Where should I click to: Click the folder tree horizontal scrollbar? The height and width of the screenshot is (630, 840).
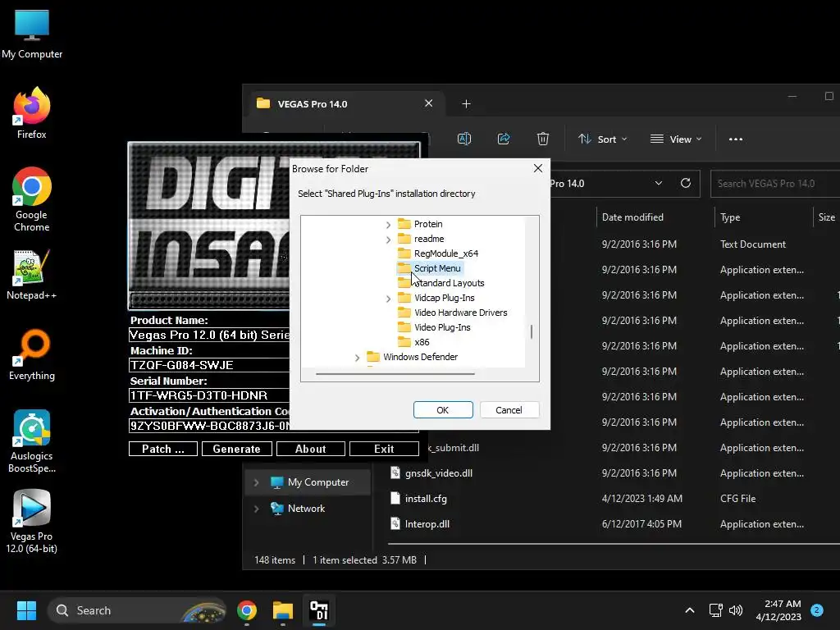click(395, 373)
